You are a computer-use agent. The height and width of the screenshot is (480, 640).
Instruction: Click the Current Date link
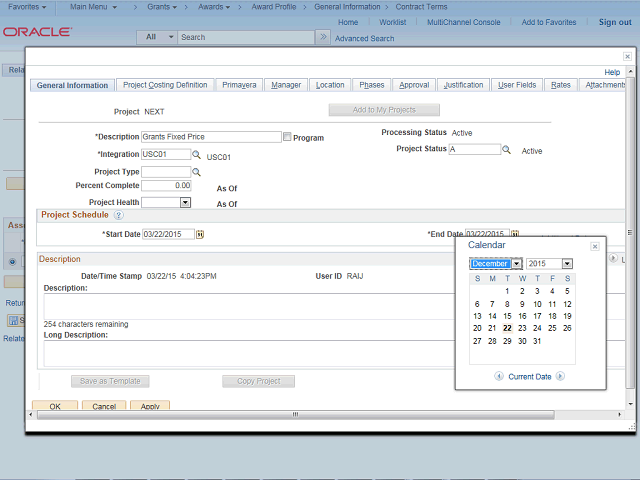point(529,376)
